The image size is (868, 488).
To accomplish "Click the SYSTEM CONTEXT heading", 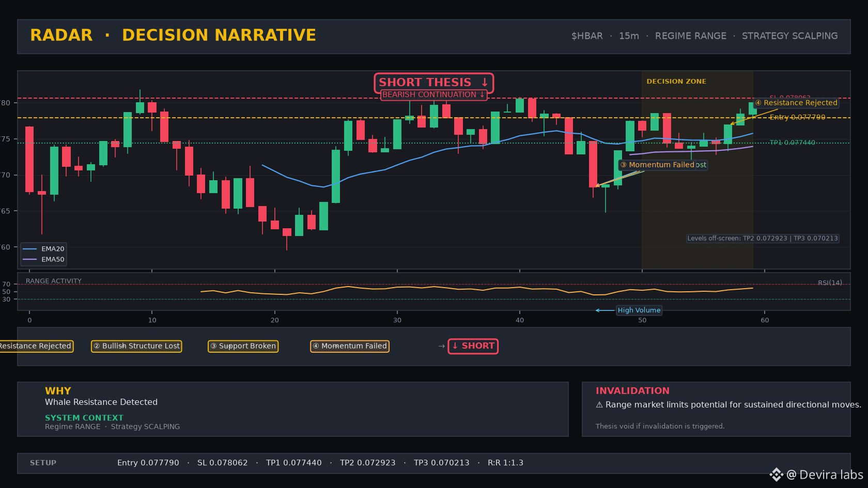I will 84,418.
